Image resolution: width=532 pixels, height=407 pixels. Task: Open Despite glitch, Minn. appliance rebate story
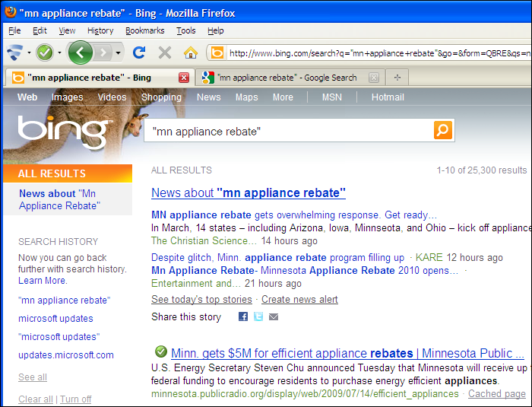click(277, 258)
